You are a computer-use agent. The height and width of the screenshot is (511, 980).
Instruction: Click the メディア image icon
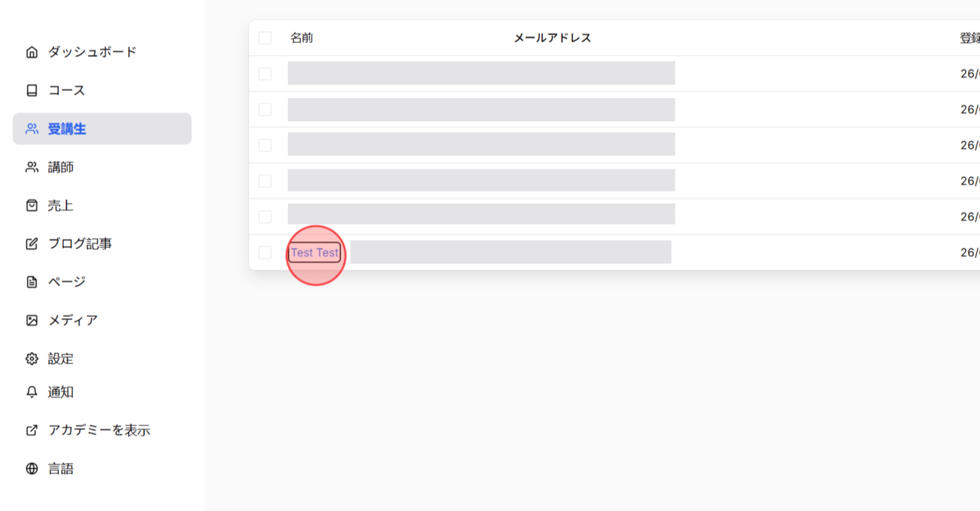click(32, 320)
